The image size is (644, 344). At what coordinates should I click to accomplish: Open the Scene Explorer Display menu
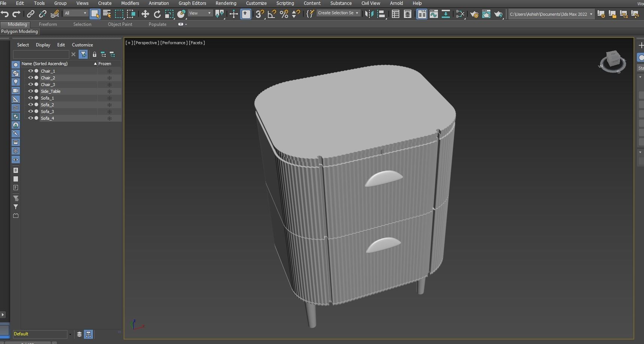click(x=43, y=45)
